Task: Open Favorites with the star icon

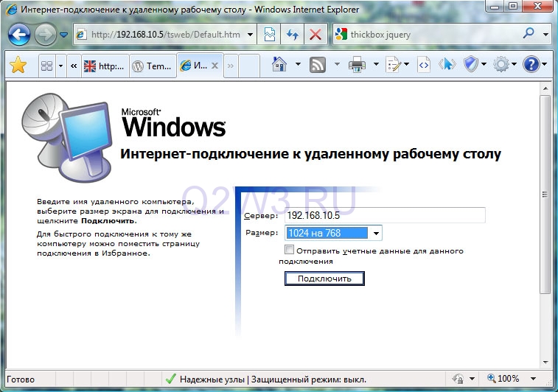Action: tap(18, 66)
